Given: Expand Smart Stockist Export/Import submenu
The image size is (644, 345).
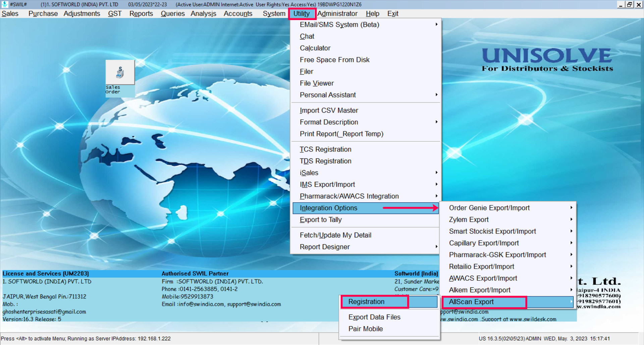Looking at the screenshot, I should coord(508,231).
